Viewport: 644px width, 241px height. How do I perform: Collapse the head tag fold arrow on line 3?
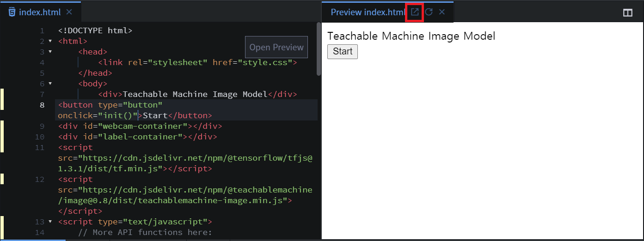pos(50,52)
